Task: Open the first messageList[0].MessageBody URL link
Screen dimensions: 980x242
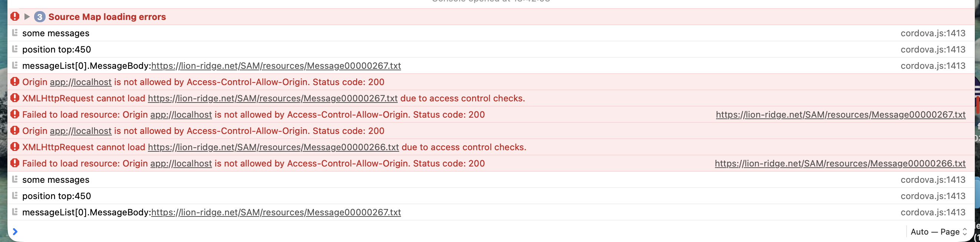Action: [x=276, y=66]
